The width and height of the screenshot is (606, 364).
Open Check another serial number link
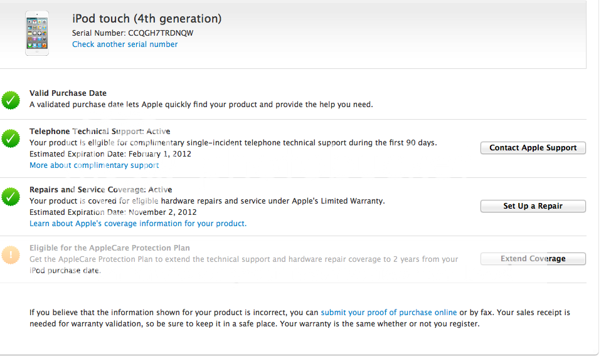125,44
